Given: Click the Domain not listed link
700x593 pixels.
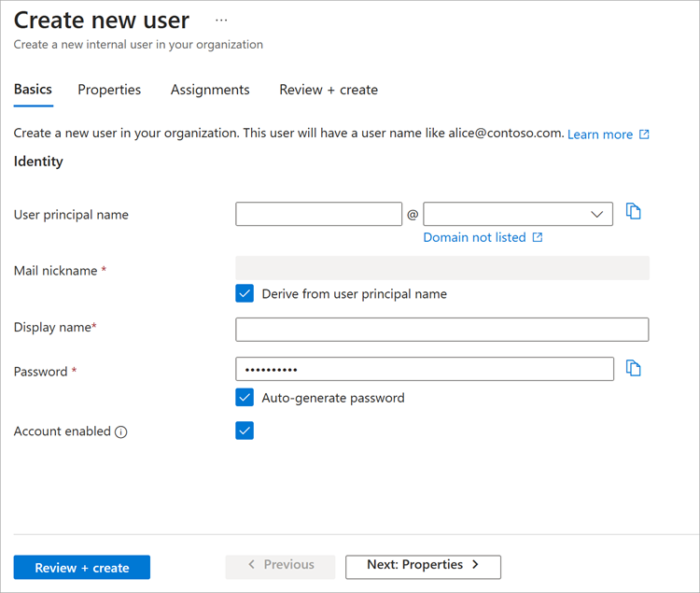Looking at the screenshot, I should tap(474, 237).
